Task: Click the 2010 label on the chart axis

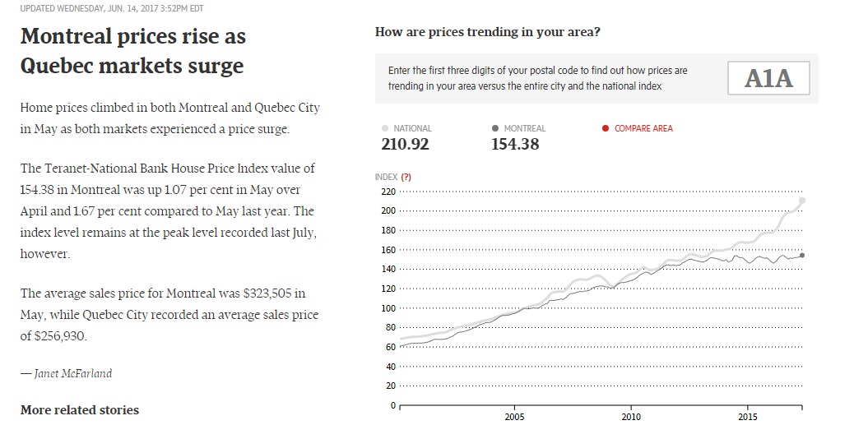Action: tap(631, 418)
